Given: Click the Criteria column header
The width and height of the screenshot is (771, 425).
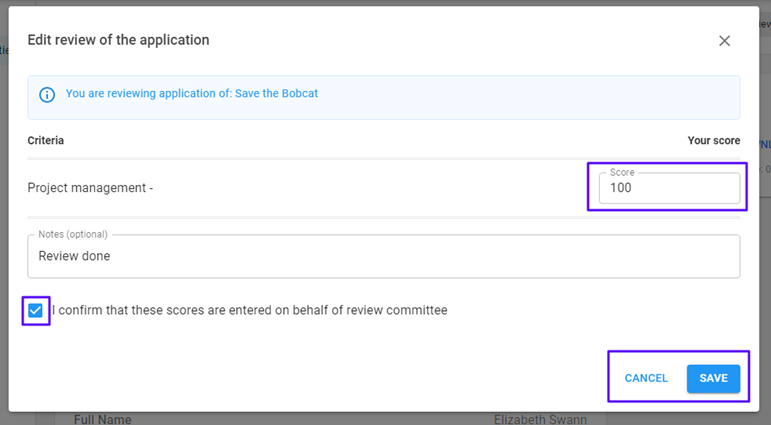Looking at the screenshot, I should (46, 141).
